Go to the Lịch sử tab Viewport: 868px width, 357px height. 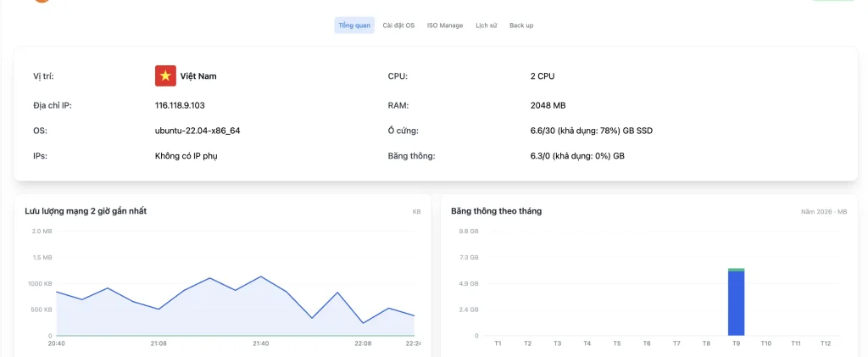point(486,25)
